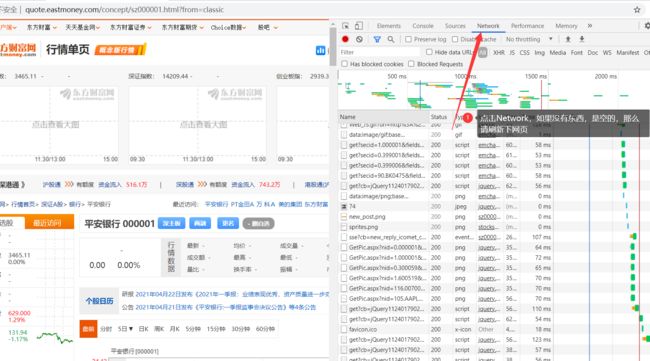Activate the inspect element picker icon

click(345, 26)
